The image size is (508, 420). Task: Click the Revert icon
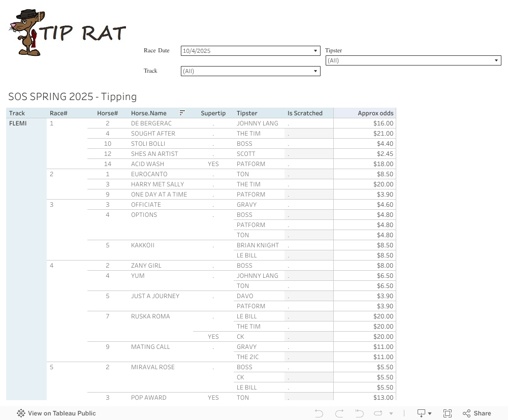[x=359, y=413]
